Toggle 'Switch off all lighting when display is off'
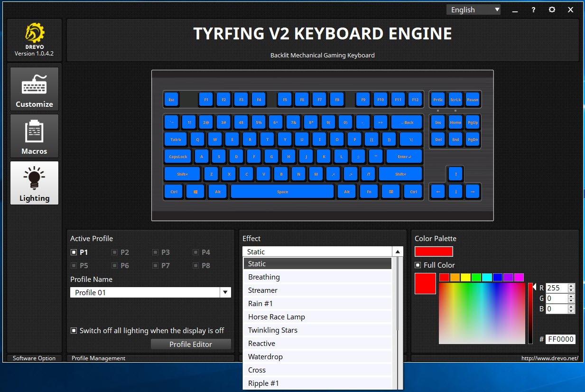The width and height of the screenshot is (585, 392). [74, 330]
